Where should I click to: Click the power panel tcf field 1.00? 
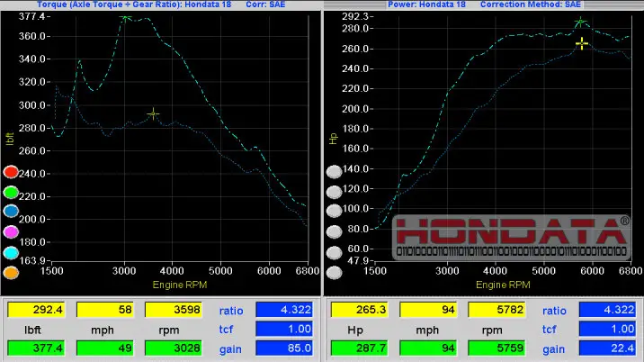[x=607, y=329]
